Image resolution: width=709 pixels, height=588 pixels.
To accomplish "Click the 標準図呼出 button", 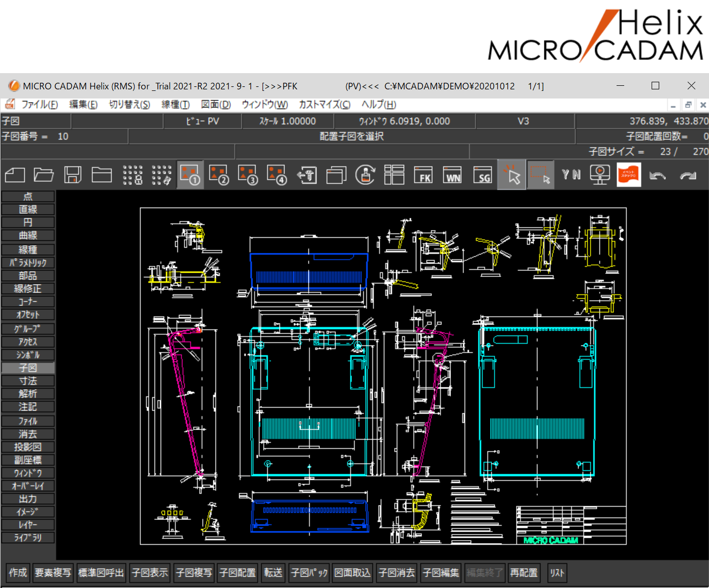I will pos(101,573).
